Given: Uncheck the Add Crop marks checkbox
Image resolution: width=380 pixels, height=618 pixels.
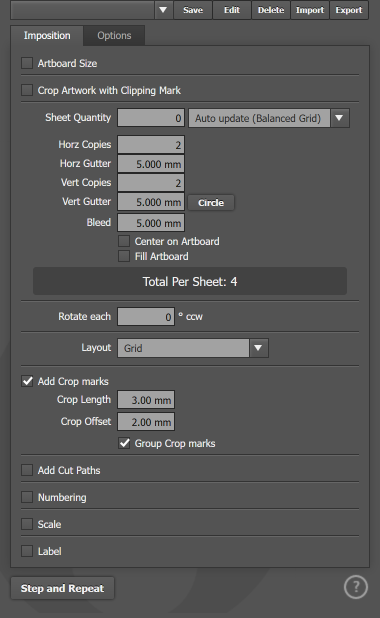Looking at the screenshot, I should (27, 381).
